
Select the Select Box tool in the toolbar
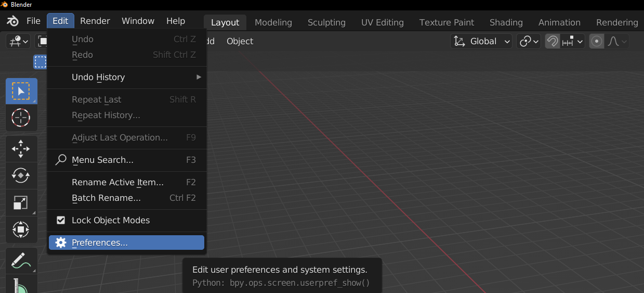(21, 91)
